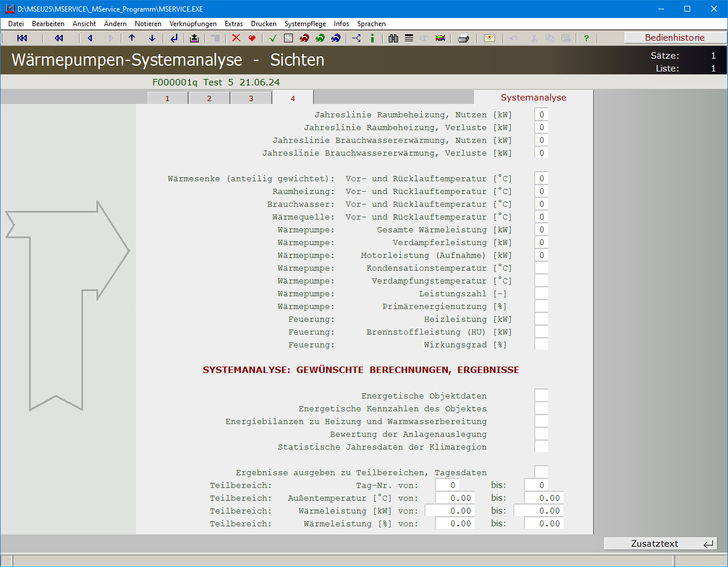Click the binoculars search icon

(x=393, y=38)
